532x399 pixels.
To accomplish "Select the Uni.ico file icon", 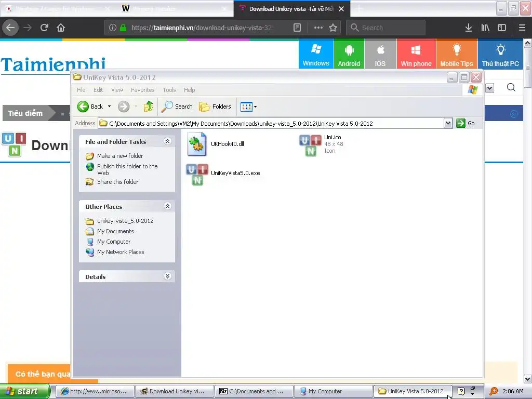I will tap(310, 145).
